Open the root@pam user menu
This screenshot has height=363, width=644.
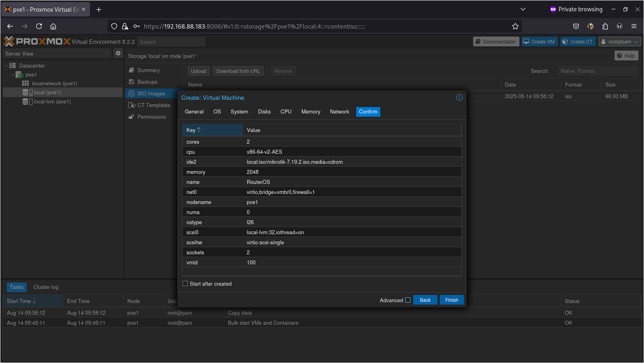619,41
